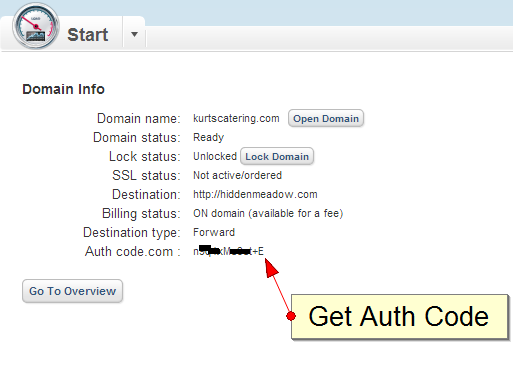Open the Start tab

point(87,35)
